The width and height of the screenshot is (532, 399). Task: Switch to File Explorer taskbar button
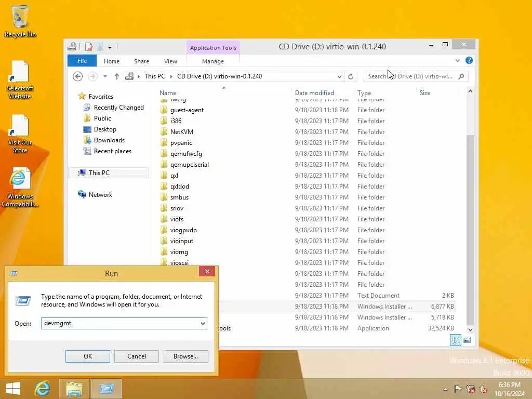point(74,389)
